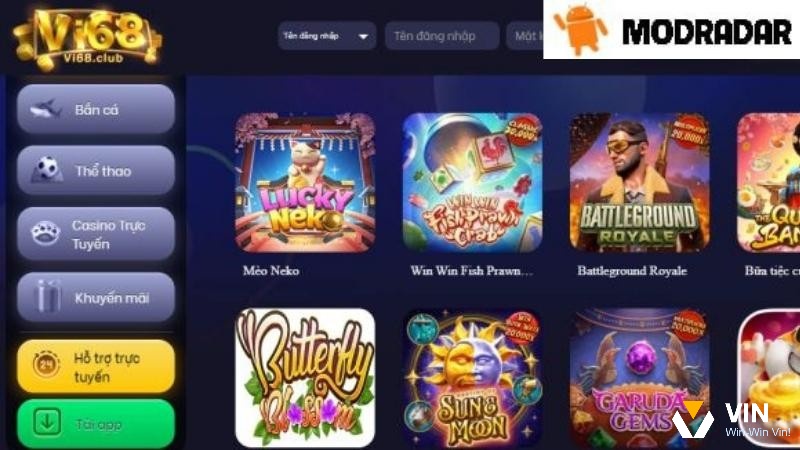
Task: Open the Khuyến mãi menu item
Action: [96, 297]
